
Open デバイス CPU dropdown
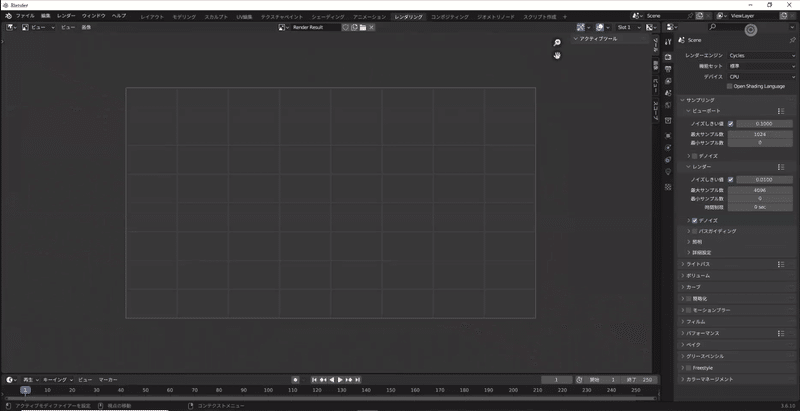pos(762,77)
